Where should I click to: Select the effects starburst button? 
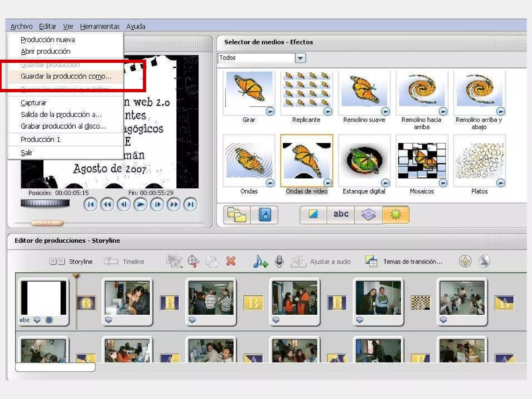396,214
